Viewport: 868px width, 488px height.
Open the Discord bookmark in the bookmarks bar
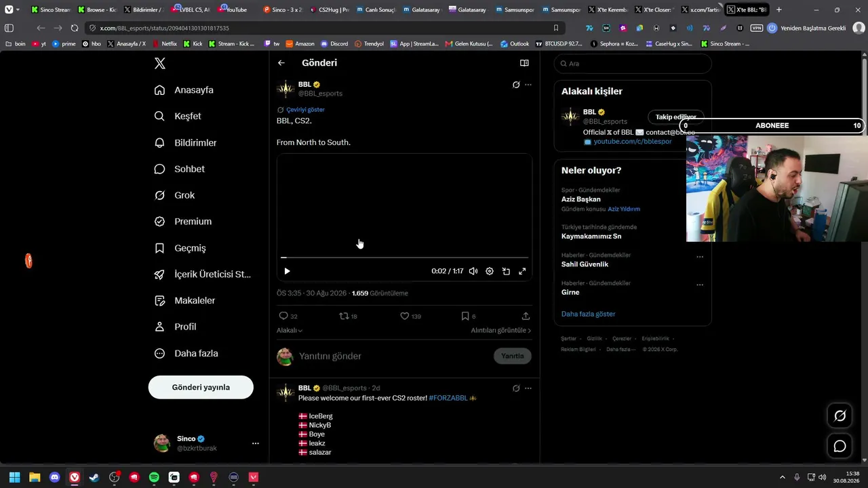click(334, 43)
